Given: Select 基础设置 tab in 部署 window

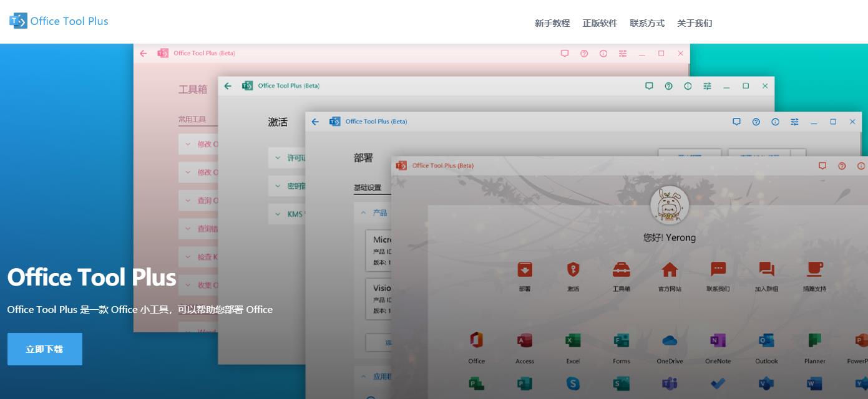Looking at the screenshot, I should (x=367, y=188).
